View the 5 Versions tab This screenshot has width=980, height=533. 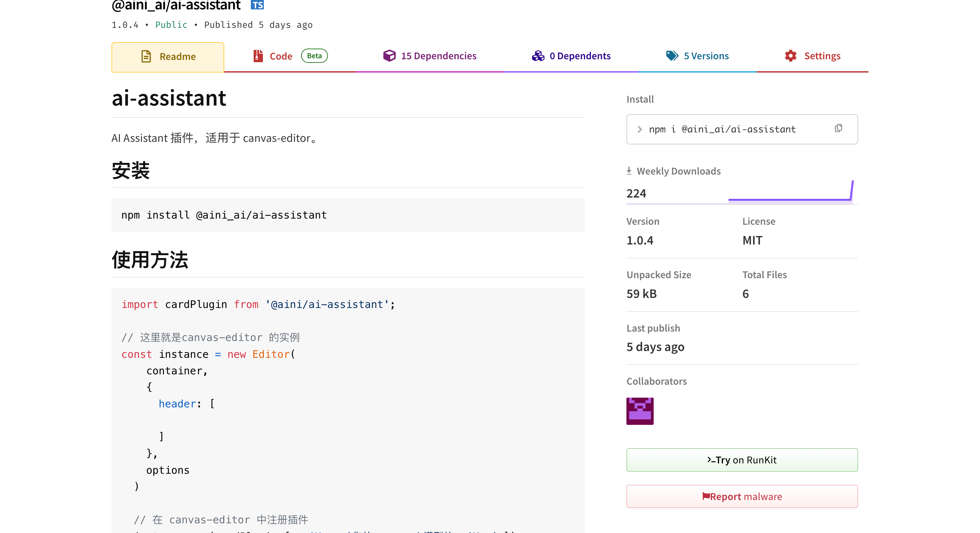point(706,56)
